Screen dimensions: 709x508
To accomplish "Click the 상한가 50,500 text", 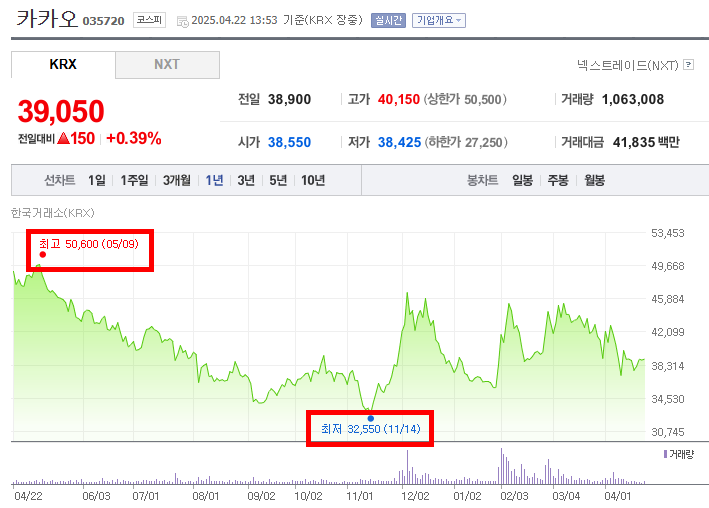I will [465, 100].
